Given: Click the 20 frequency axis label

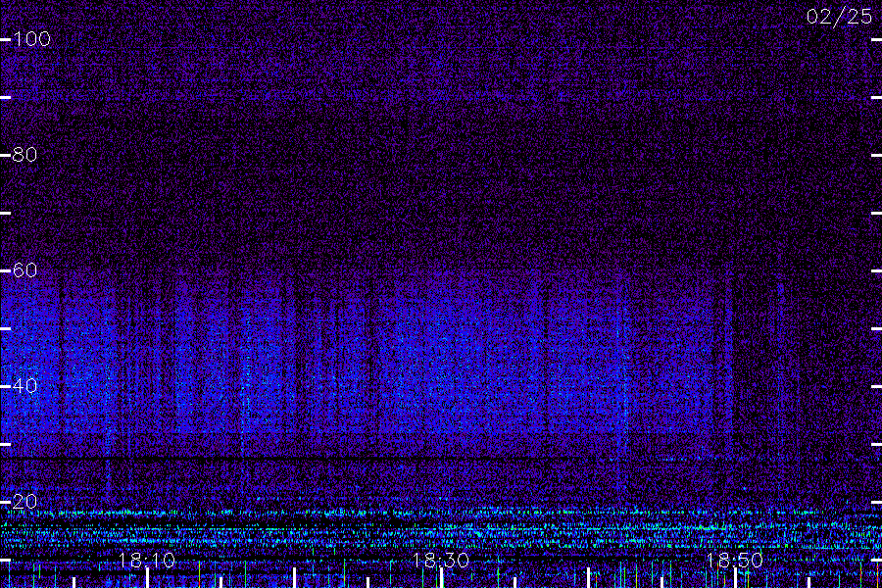Looking at the screenshot, I should pyautogui.click(x=24, y=502).
